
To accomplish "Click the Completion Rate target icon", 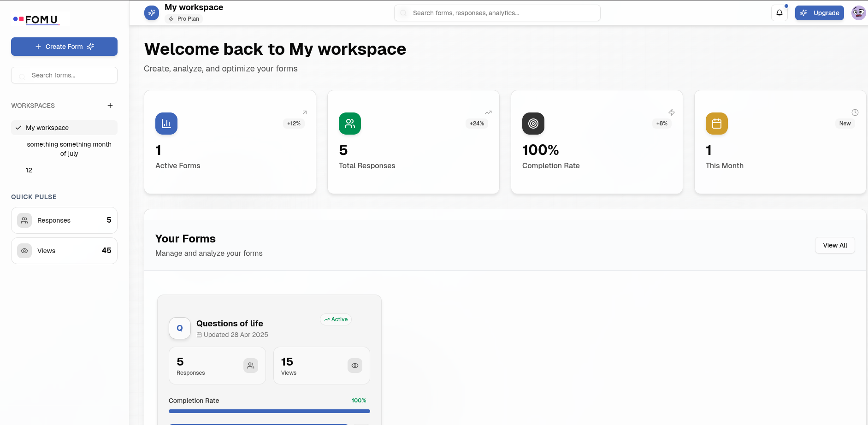I will click(533, 124).
